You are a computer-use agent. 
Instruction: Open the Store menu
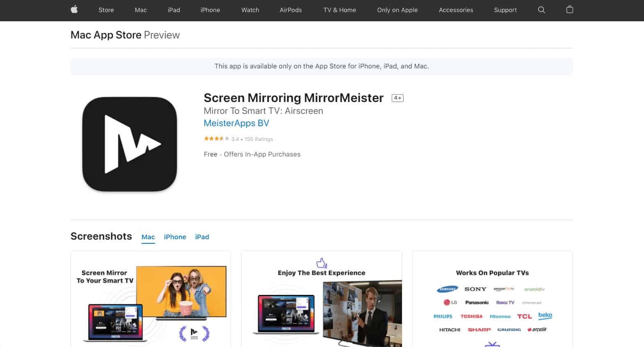coord(106,10)
